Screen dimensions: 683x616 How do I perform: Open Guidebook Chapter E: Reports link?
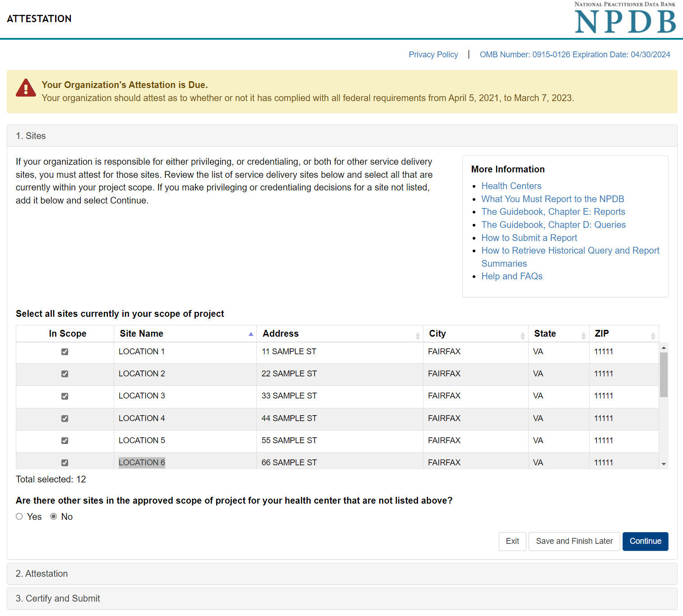(x=553, y=212)
